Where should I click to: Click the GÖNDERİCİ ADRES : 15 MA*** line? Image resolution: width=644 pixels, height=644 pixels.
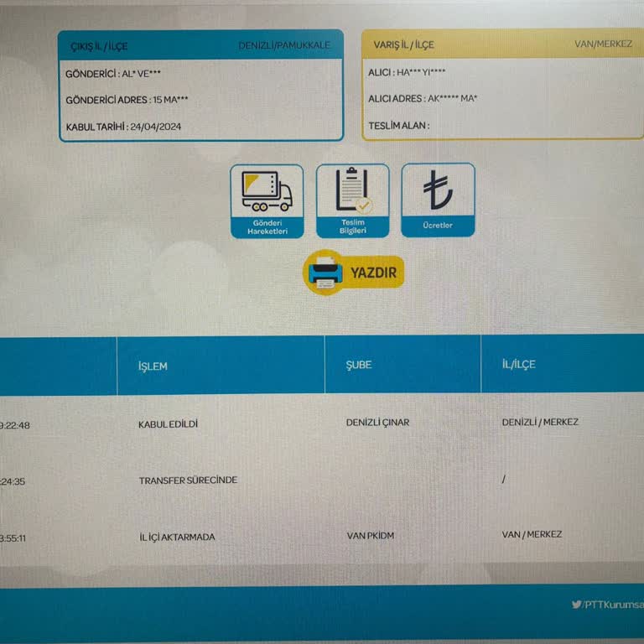point(127,100)
